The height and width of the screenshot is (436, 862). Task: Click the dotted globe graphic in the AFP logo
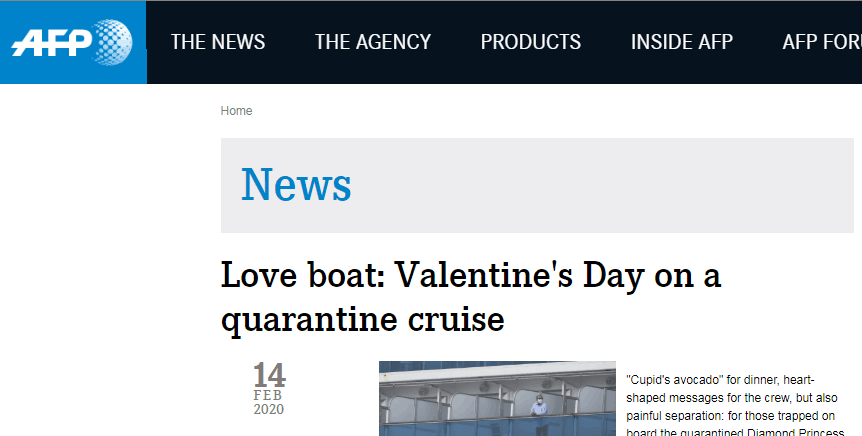tap(112, 42)
